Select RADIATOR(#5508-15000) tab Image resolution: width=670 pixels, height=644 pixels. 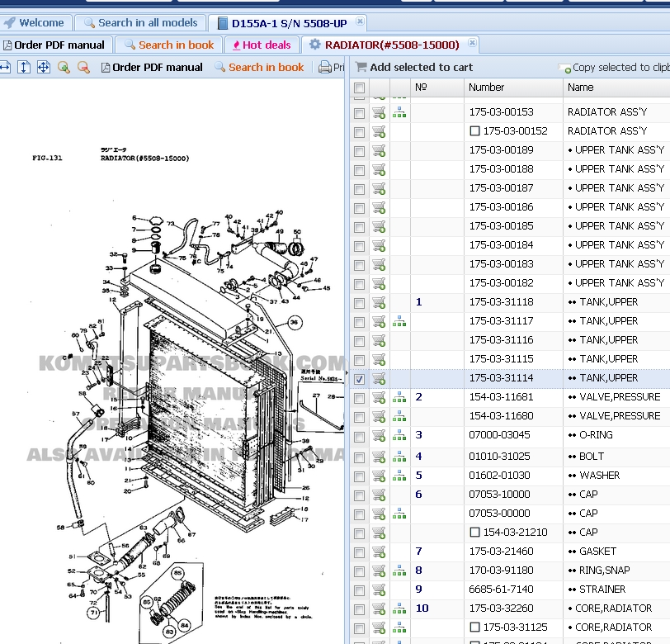pyautogui.click(x=392, y=45)
